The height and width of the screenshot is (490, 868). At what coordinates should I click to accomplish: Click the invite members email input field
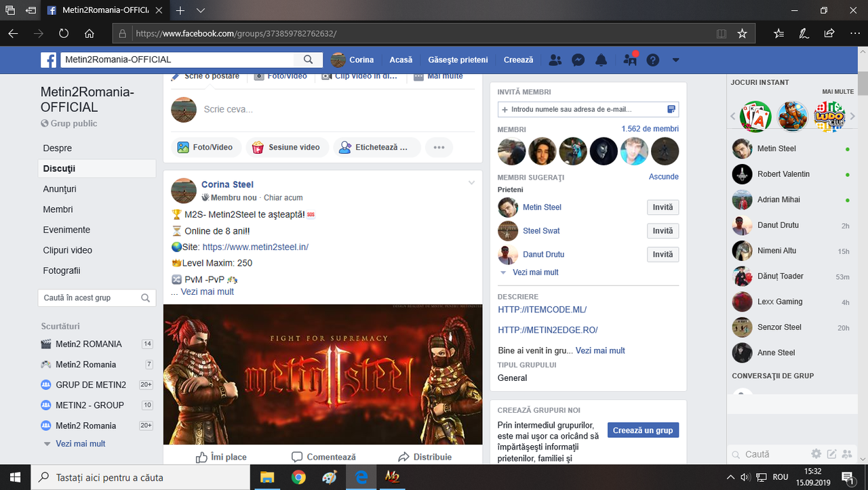pyautogui.click(x=588, y=109)
